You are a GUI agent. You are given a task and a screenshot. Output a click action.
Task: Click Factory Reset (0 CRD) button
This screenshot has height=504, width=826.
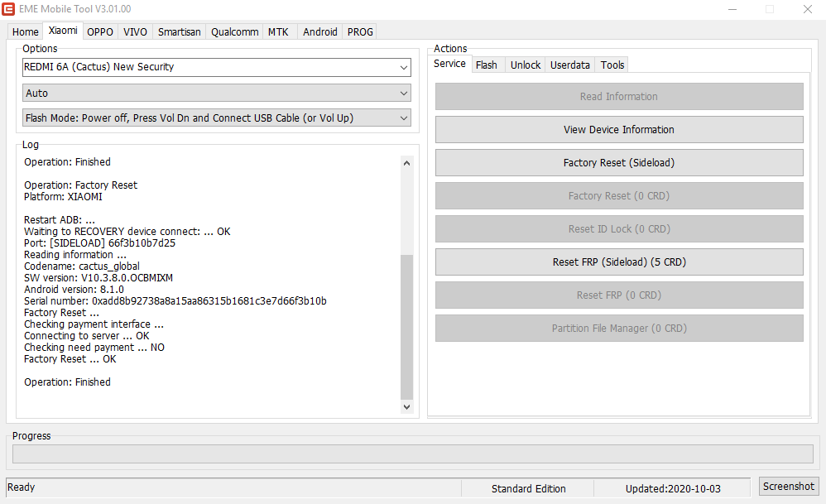619,196
